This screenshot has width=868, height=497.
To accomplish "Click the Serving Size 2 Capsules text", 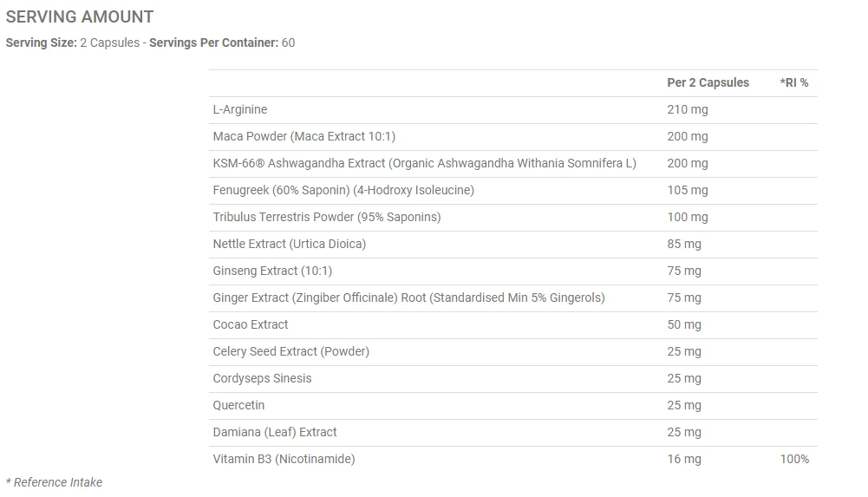I will coord(72,43).
